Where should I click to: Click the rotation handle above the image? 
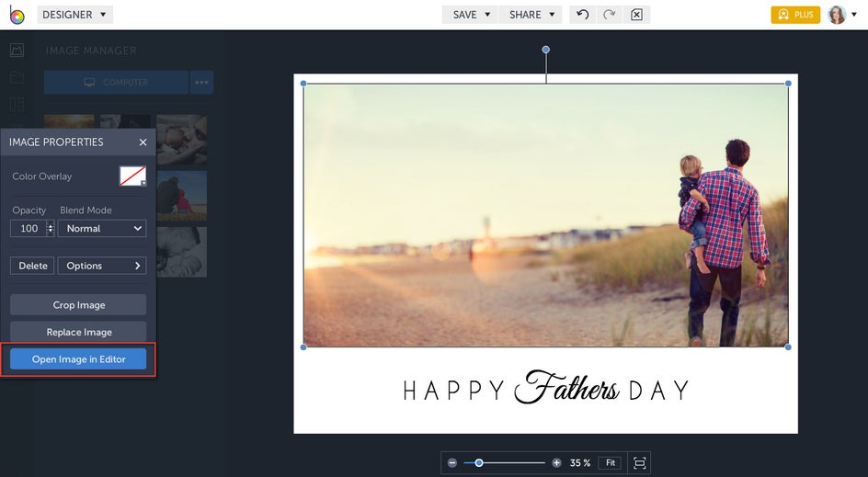click(x=546, y=50)
